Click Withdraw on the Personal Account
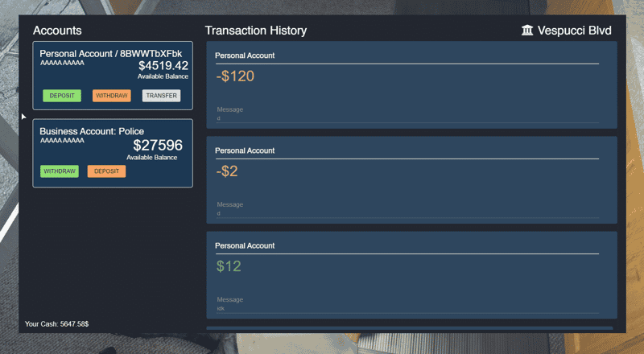The image size is (644, 354). [x=112, y=96]
